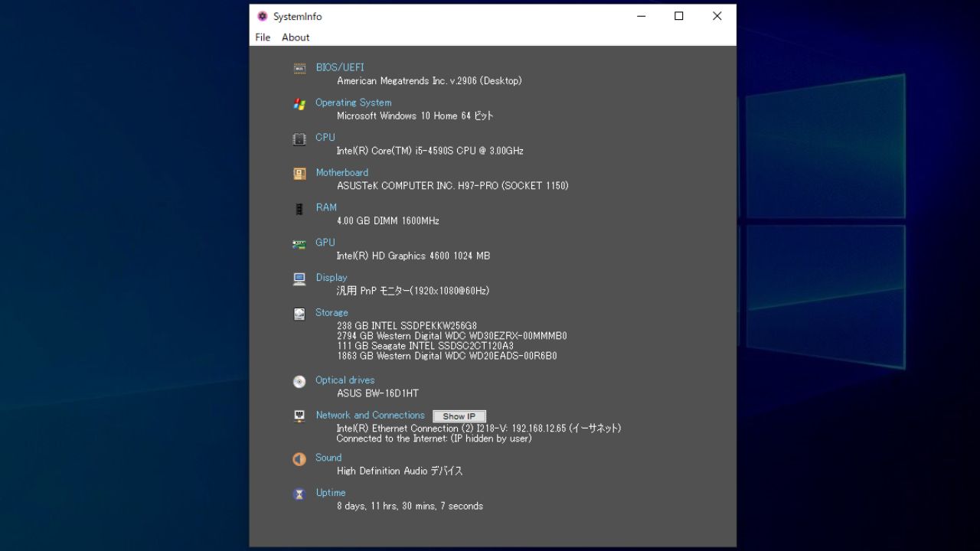Click the Connected to the Internet line
Screen dimensions: 980x551
tap(434, 439)
